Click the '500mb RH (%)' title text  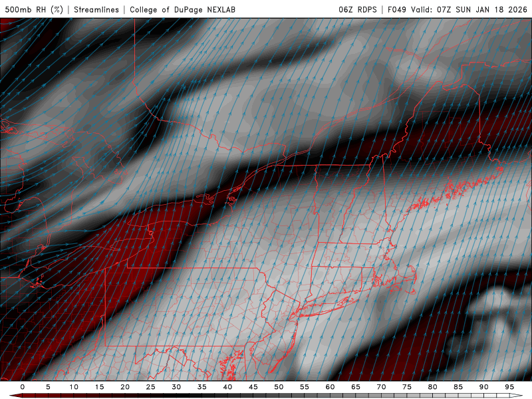(x=34, y=9)
